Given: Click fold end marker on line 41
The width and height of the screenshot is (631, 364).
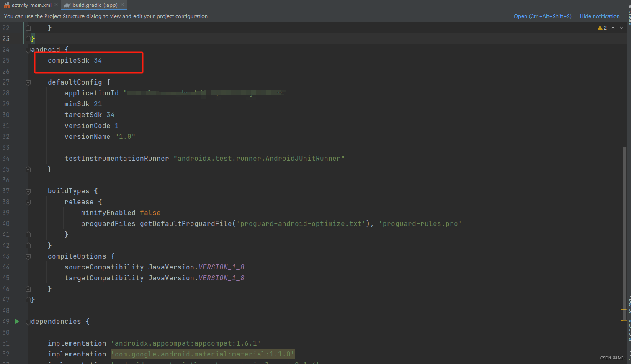Looking at the screenshot, I should coord(28,235).
